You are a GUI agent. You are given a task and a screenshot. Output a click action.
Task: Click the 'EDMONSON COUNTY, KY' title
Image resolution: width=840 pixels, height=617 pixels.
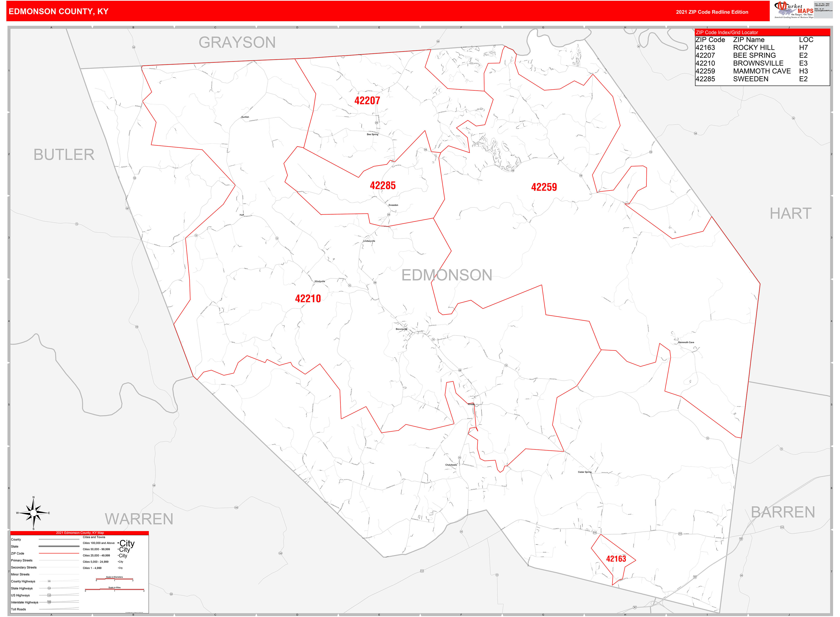tap(59, 12)
